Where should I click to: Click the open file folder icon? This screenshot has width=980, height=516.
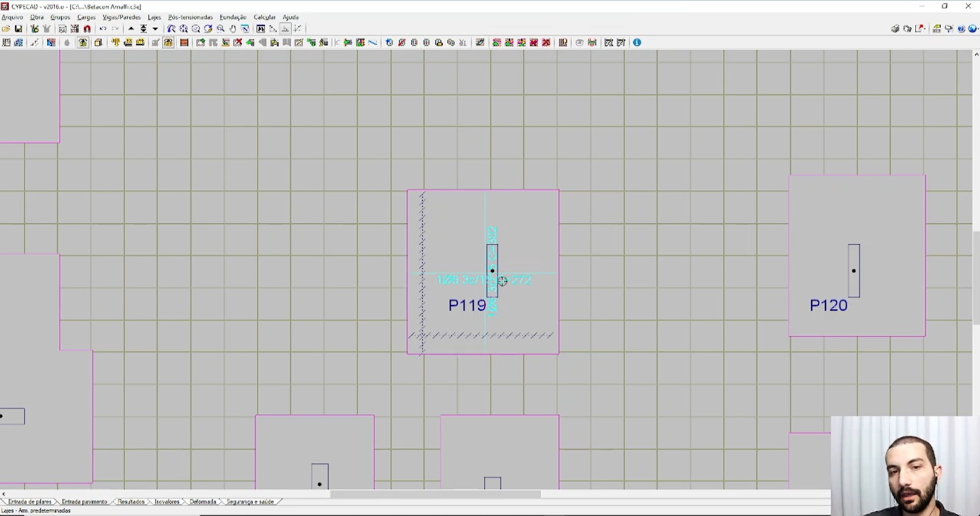(x=6, y=29)
